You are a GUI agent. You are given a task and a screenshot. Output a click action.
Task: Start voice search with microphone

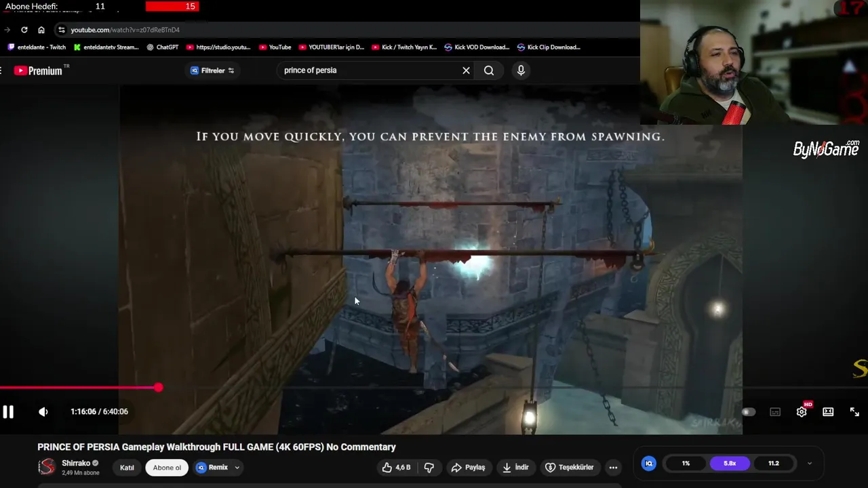(x=521, y=70)
